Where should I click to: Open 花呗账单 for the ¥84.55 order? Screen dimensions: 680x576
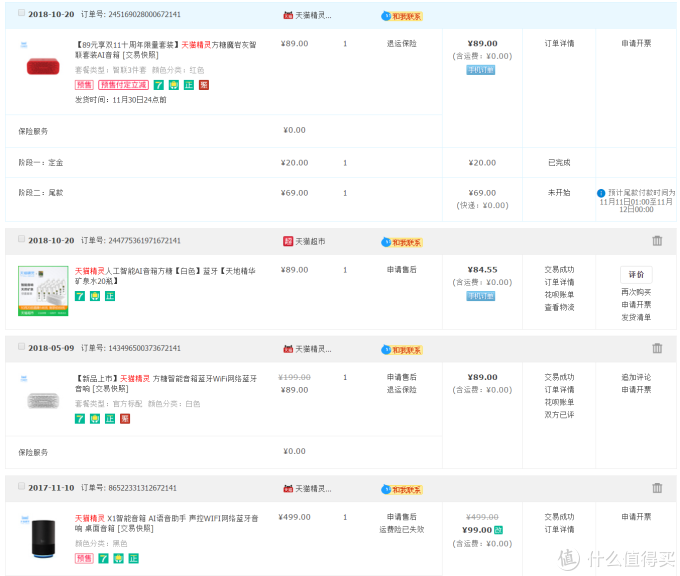[559, 295]
